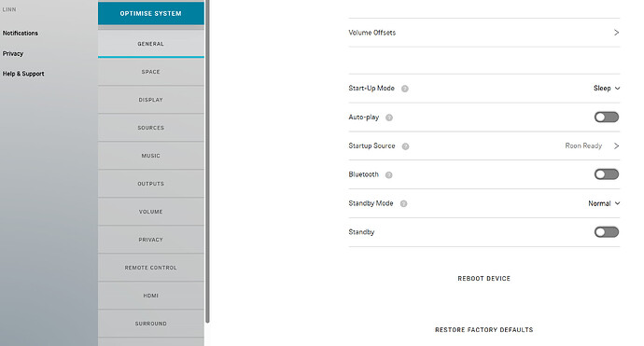Open Startup Source Roon Ready chevron
The height and width of the screenshot is (346, 644).
click(x=616, y=145)
